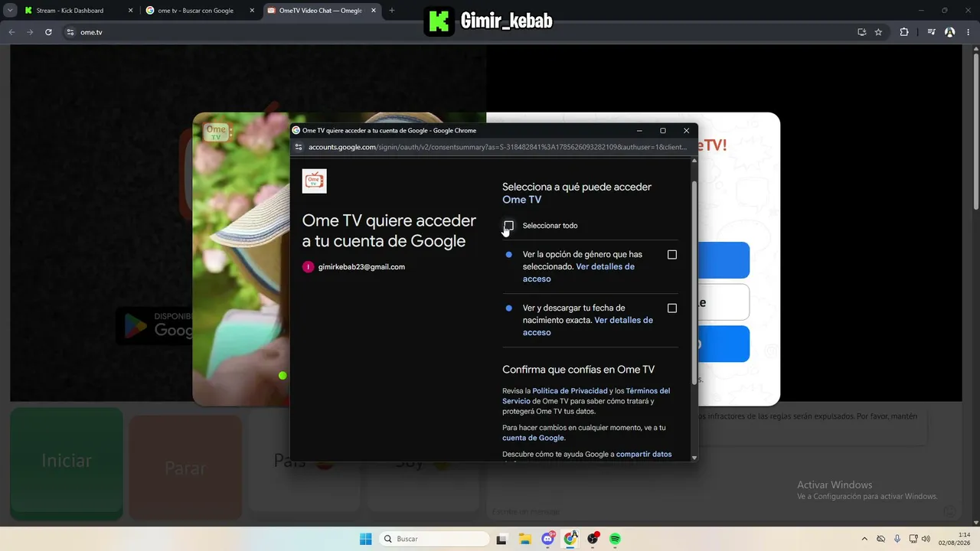The height and width of the screenshot is (551, 980).
Task: View site information for ome.tv
Action: pyautogui.click(x=70, y=32)
